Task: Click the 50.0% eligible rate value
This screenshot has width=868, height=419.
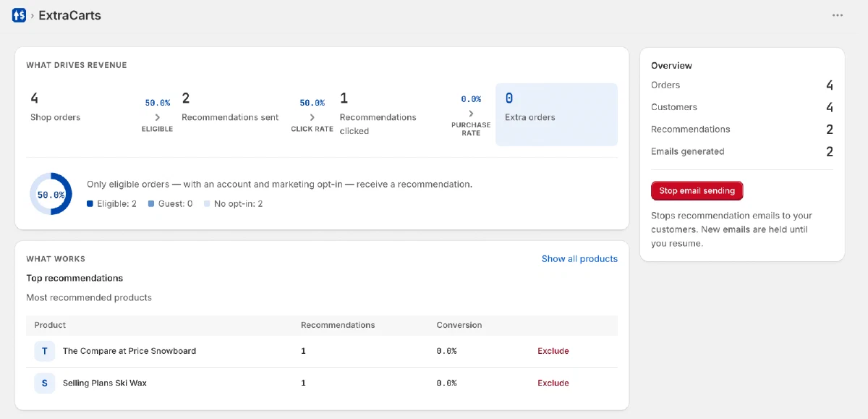Action: pos(157,103)
